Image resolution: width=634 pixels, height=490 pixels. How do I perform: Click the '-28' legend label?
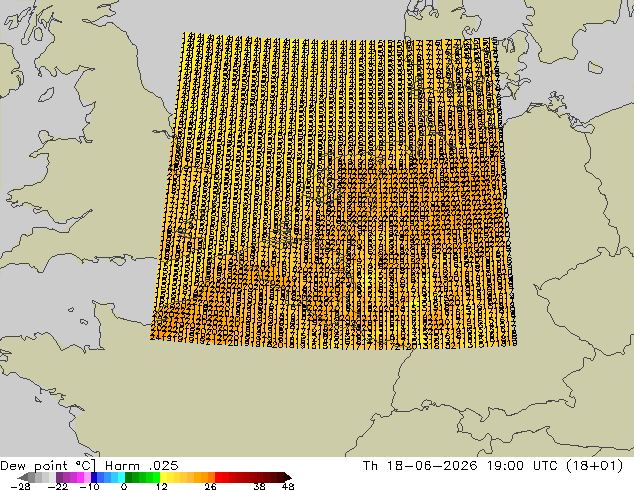[20, 486]
